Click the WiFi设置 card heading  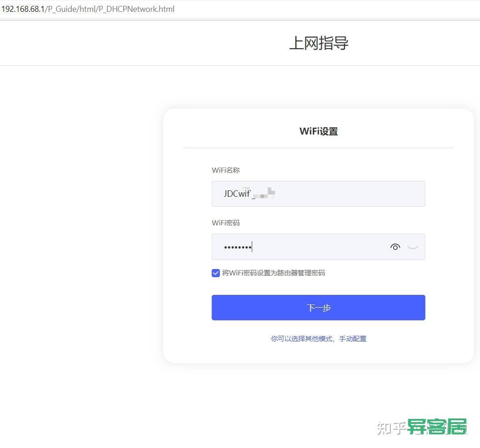point(319,131)
